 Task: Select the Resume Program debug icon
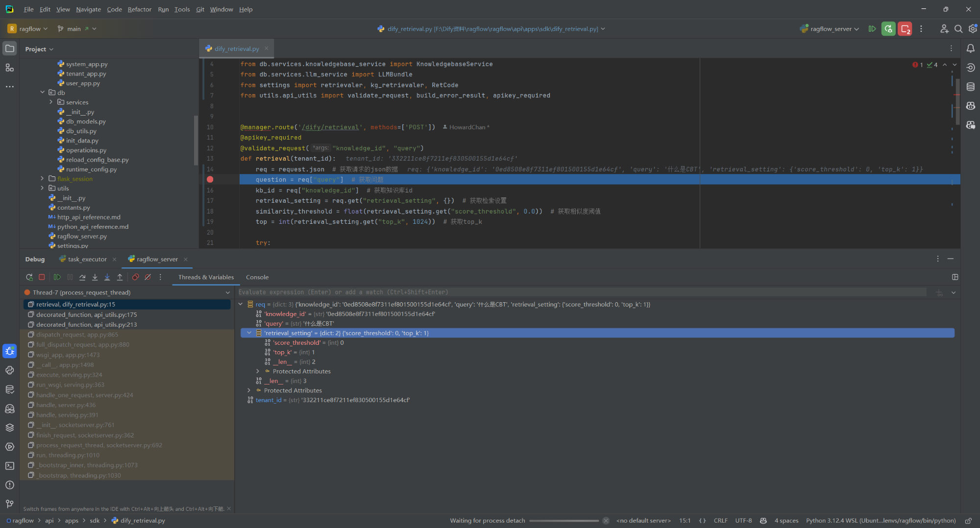point(57,277)
